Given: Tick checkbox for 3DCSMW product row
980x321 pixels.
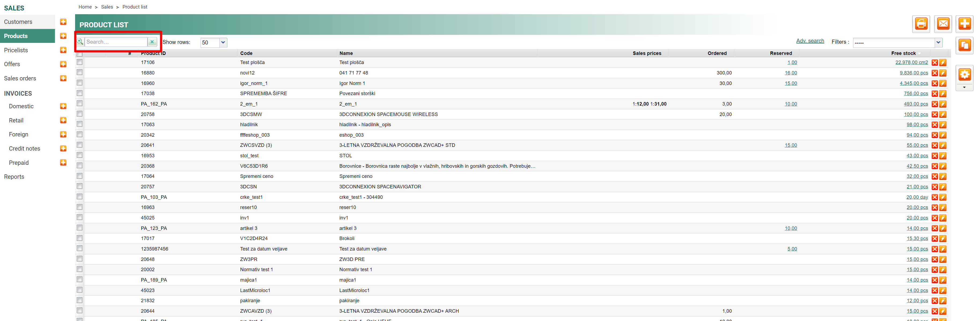Looking at the screenshot, I should point(79,114).
